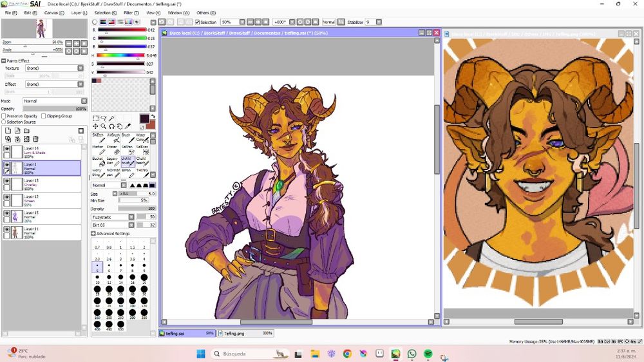The height and width of the screenshot is (362, 644).
Task: Toggle the RGB slider panel button
Action: pyautogui.click(x=103, y=22)
